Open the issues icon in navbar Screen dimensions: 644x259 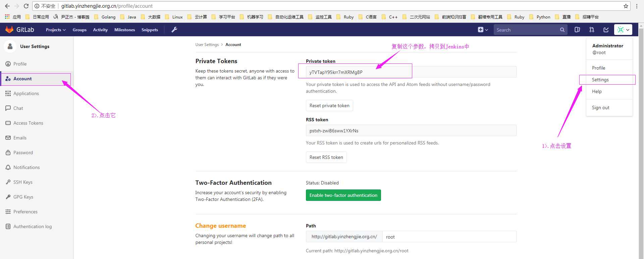pyautogui.click(x=577, y=30)
